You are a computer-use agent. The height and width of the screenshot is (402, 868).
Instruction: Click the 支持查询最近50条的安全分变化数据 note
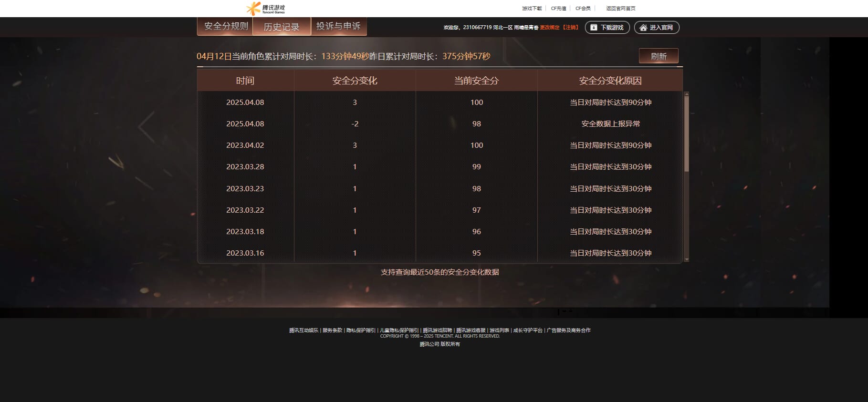[440, 272]
